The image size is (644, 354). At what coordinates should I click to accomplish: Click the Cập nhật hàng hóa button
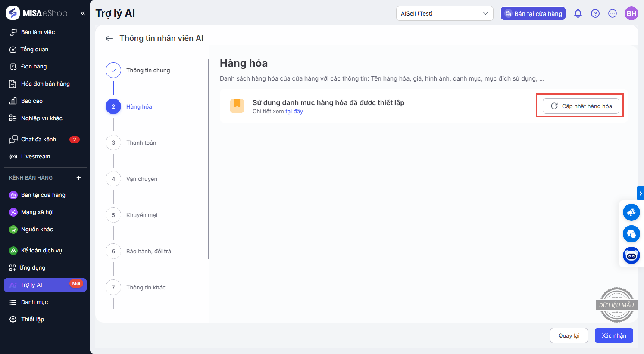(x=581, y=106)
